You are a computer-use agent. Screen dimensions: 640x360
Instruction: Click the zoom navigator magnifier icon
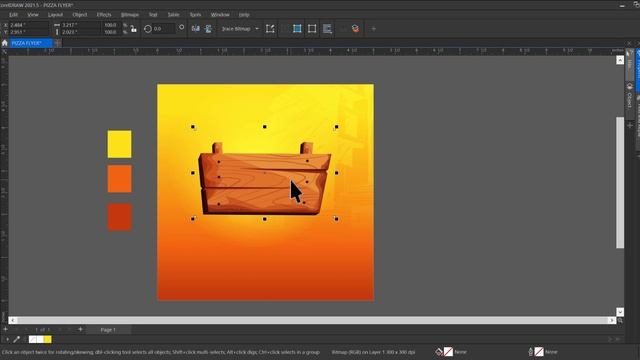click(620, 321)
